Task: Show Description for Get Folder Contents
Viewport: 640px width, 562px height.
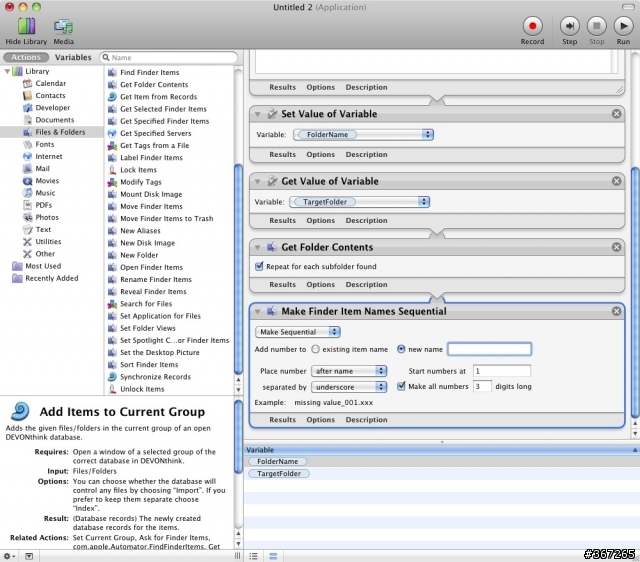Action: (x=367, y=284)
